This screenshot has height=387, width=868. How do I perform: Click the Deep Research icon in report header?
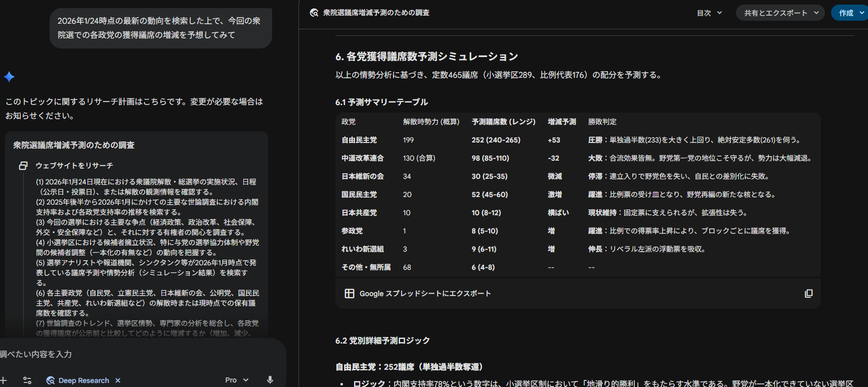coord(314,13)
